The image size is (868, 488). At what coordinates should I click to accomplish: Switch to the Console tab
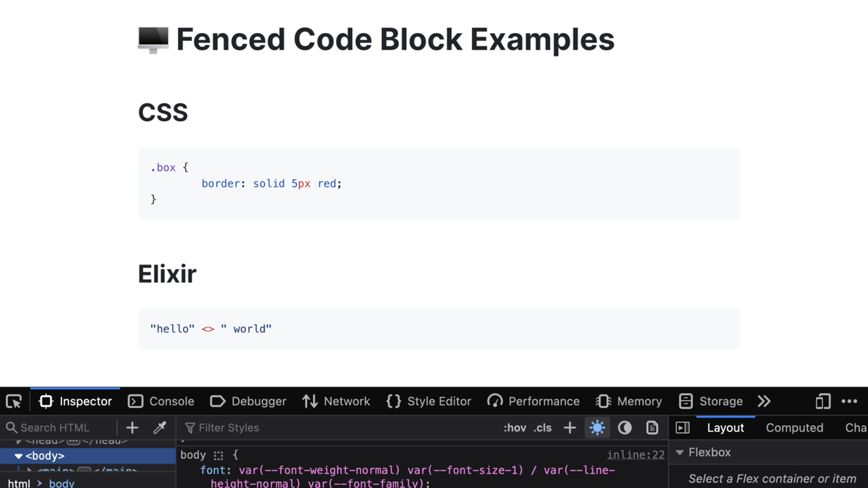click(x=161, y=401)
